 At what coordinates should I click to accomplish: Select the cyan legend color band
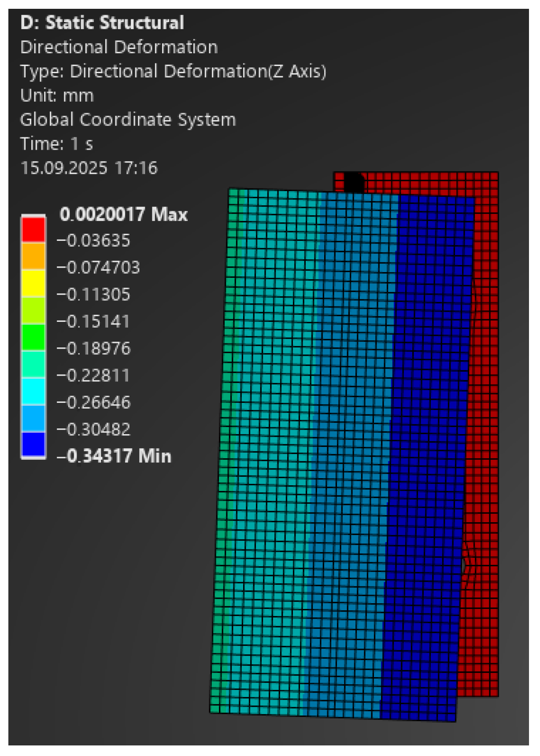coord(33,391)
